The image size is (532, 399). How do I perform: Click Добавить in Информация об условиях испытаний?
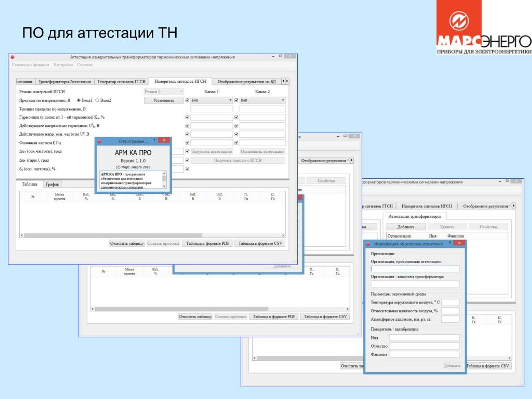pos(452,366)
